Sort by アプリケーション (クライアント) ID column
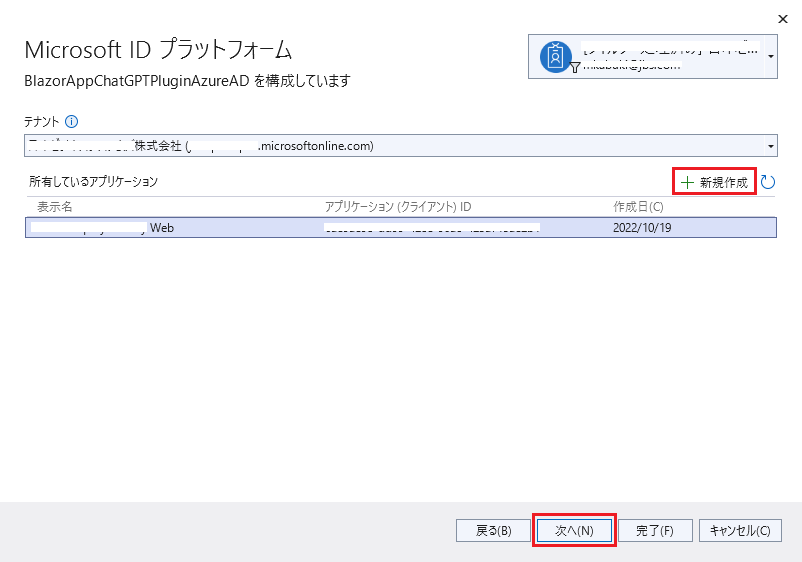The width and height of the screenshot is (802, 562). click(398, 207)
